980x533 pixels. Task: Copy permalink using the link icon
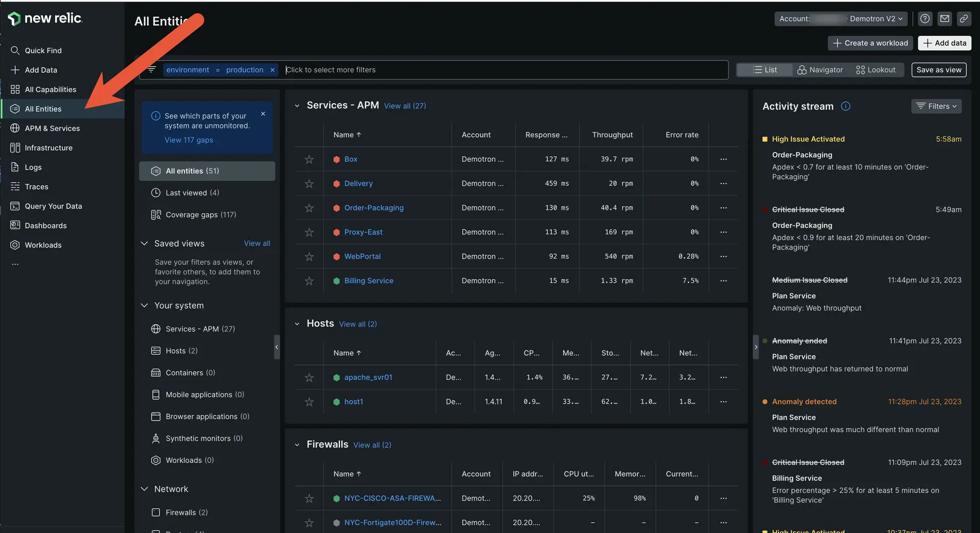click(x=964, y=19)
